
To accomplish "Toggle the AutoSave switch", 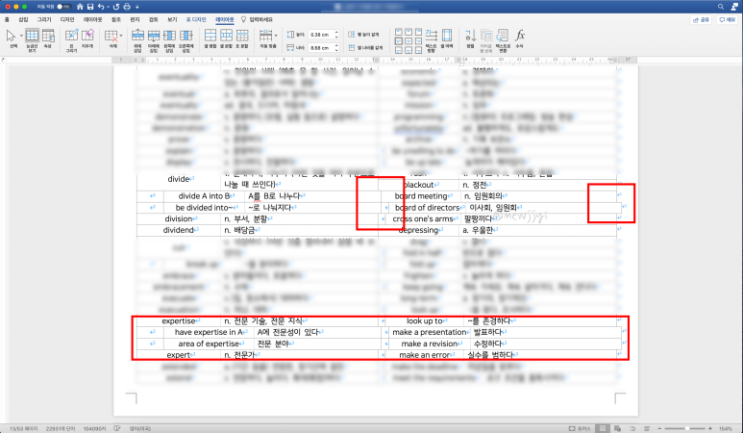I will click(x=63, y=7).
